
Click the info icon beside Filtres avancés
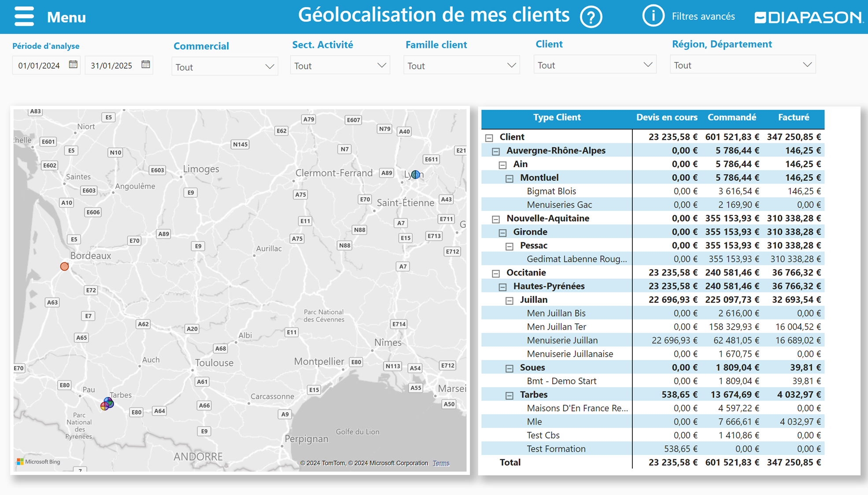[653, 16]
